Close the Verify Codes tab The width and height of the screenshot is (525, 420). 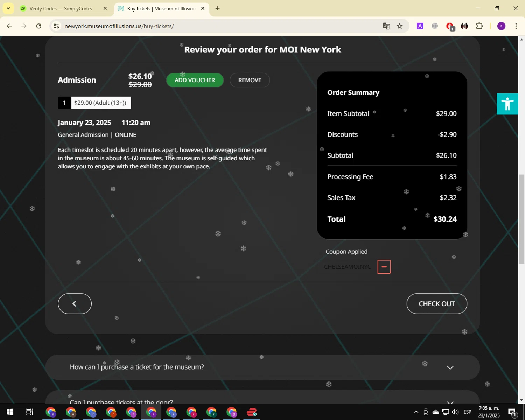pos(105,8)
